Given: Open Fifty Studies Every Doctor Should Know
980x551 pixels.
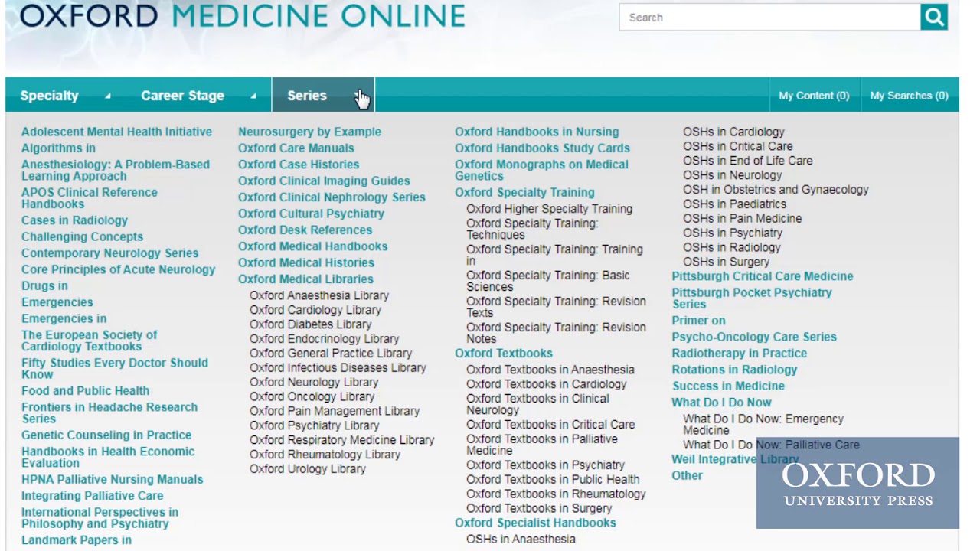Looking at the screenshot, I should (114, 369).
